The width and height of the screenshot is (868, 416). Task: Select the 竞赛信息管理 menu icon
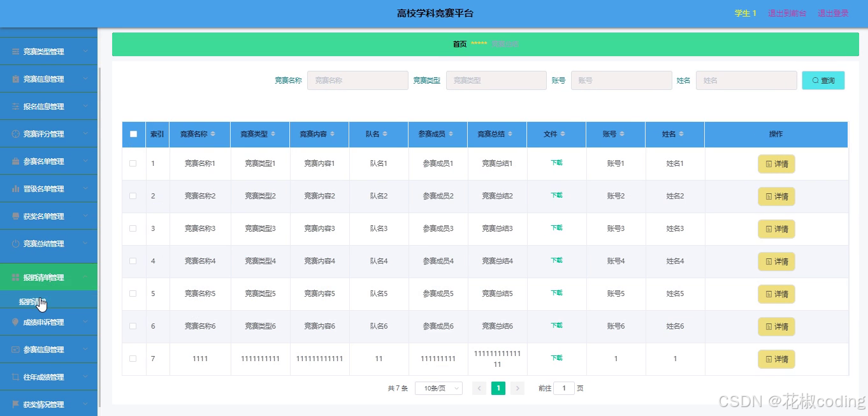[x=15, y=78]
